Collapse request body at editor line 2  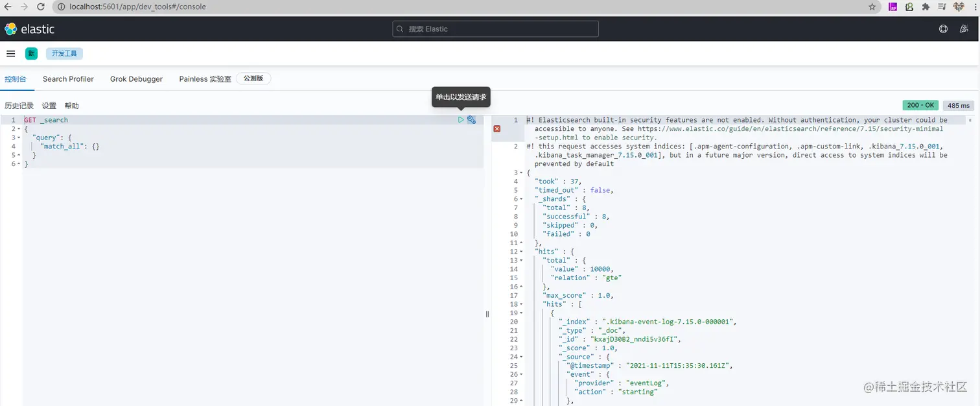tap(19, 129)
